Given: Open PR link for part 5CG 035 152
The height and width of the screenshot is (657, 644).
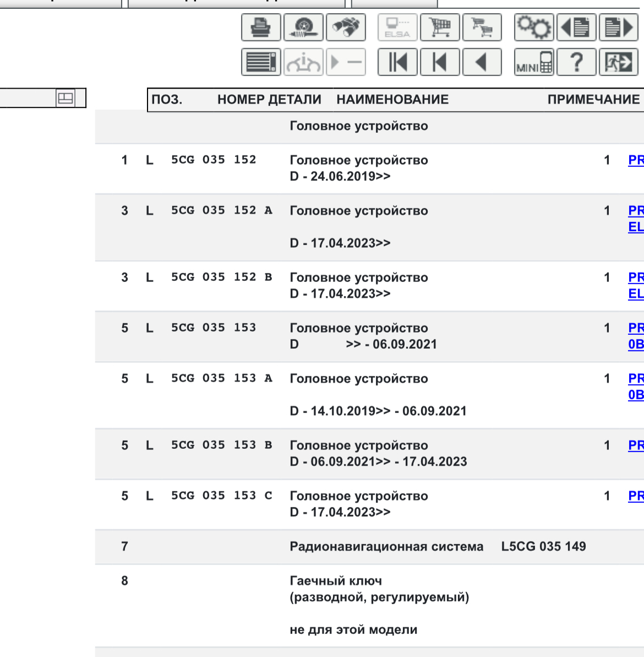Looking at the screenshot, I should pos(636,160).
